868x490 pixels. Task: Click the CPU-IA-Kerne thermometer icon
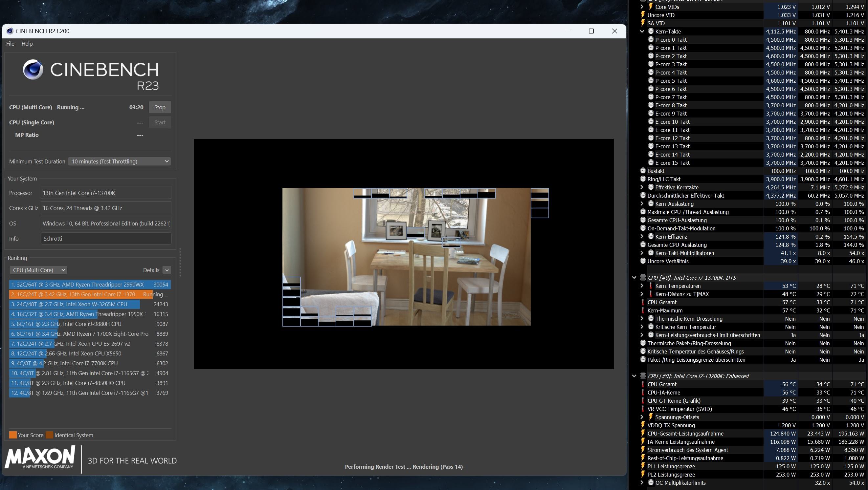(x=643, y=392)
